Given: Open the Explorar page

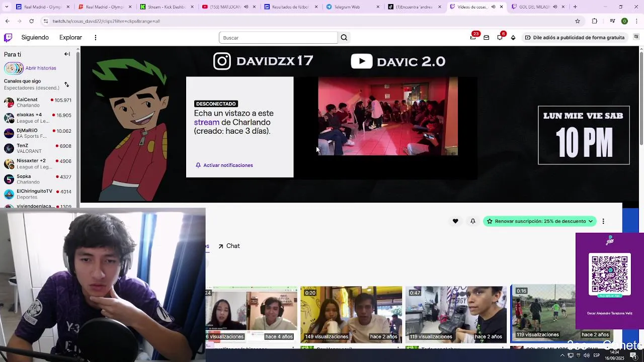Looking at the screenshot, I should click(70, 37).
